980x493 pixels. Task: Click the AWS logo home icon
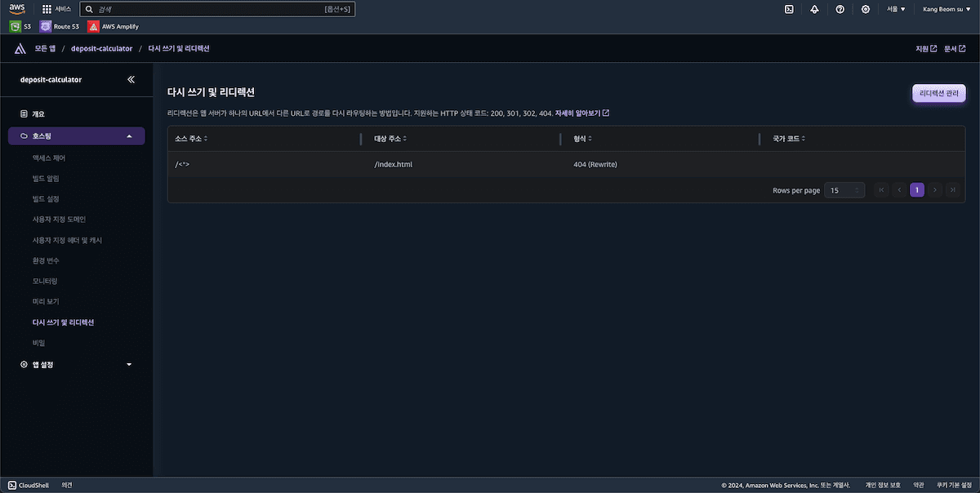click(x=17, y=9)
